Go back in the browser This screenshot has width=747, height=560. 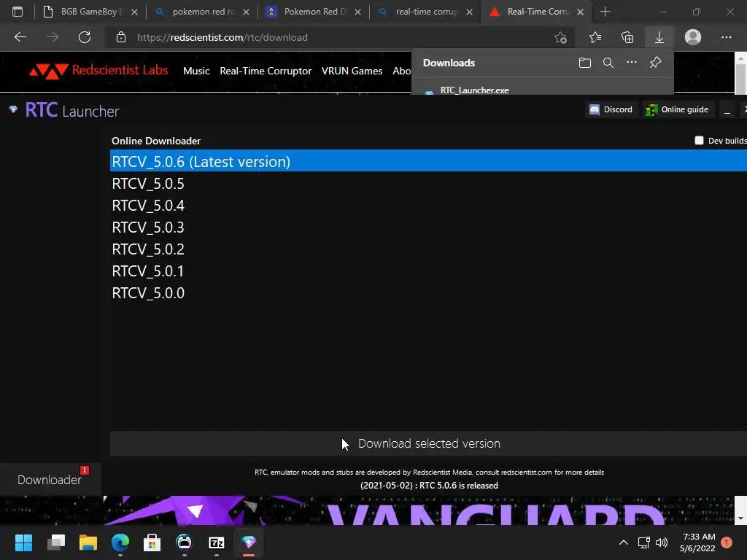(x=20, y=37)
